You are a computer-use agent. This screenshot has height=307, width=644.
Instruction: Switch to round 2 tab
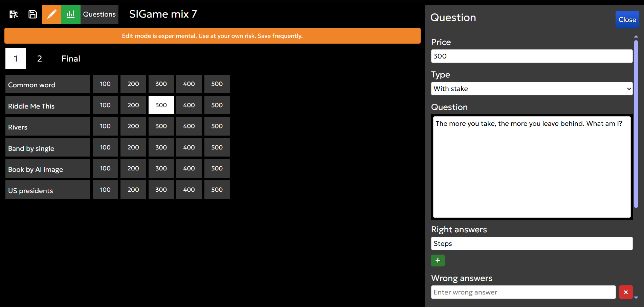[40, 58]
